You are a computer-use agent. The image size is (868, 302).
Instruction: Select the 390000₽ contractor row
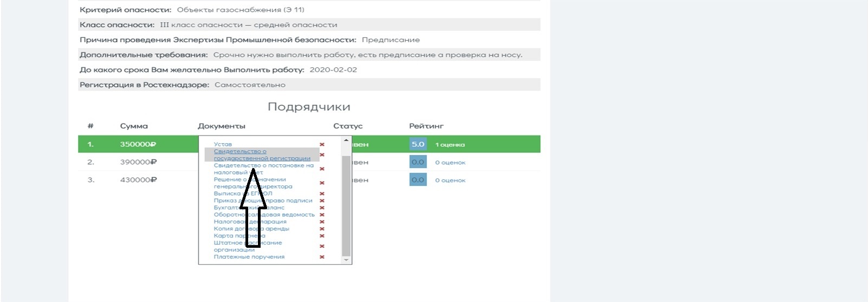click(x=138, y=162)
